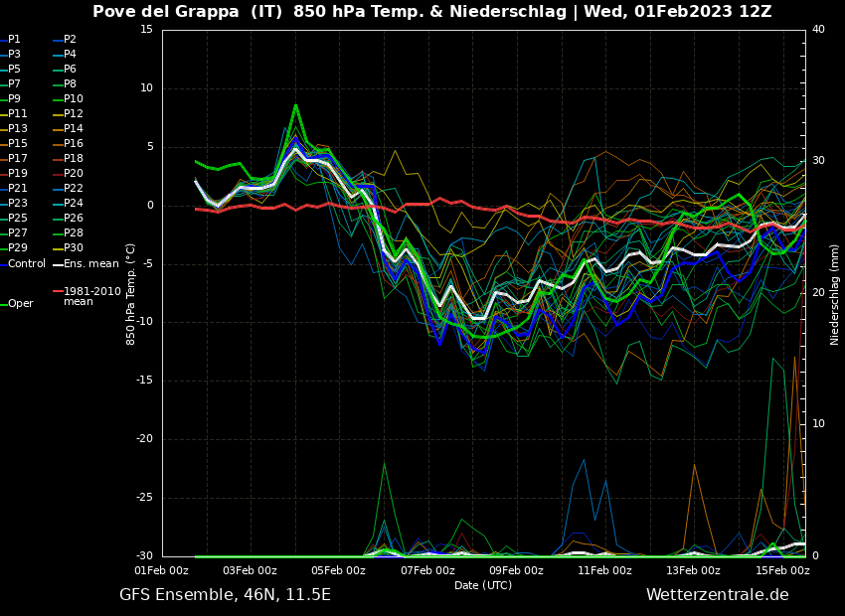Click the 850 hPa Temp. (°C) axis title

coord(130,294)
